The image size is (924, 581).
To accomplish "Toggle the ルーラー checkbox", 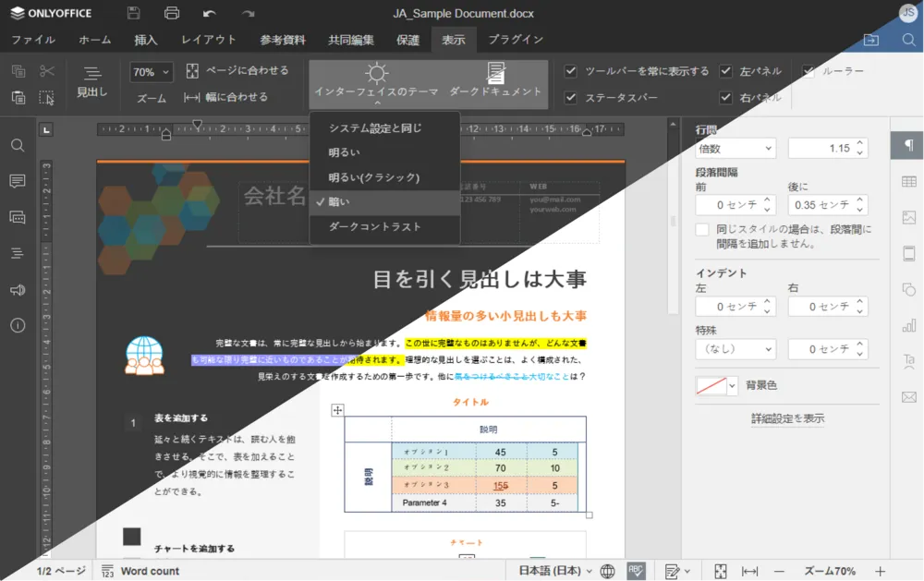I will point(808,71).
